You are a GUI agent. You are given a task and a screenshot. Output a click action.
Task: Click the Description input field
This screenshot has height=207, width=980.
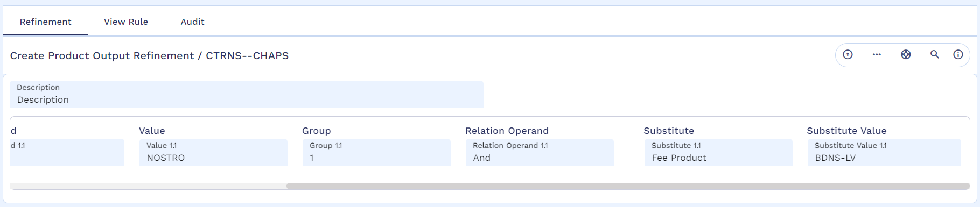pyautogui.click(x=247, y=94)
